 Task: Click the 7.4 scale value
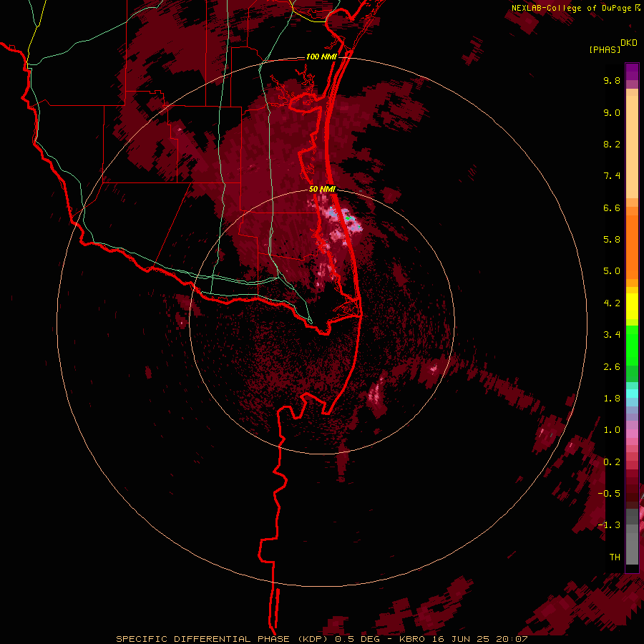[612, 176]
